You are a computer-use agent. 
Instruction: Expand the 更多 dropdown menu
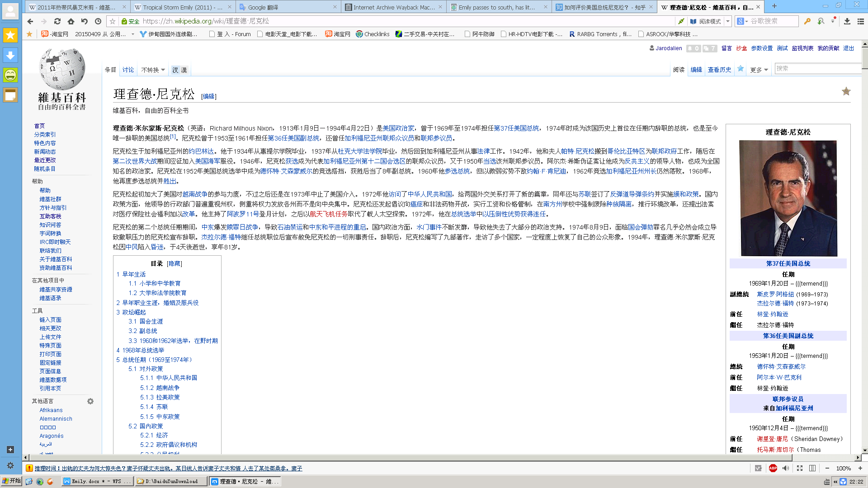point(759,70)
